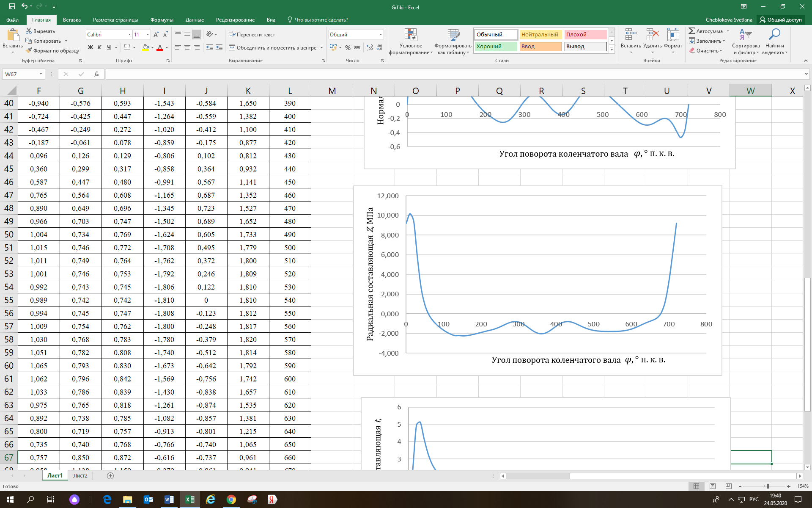Collapse the ribbon with the chevron

tap(806, 61)
